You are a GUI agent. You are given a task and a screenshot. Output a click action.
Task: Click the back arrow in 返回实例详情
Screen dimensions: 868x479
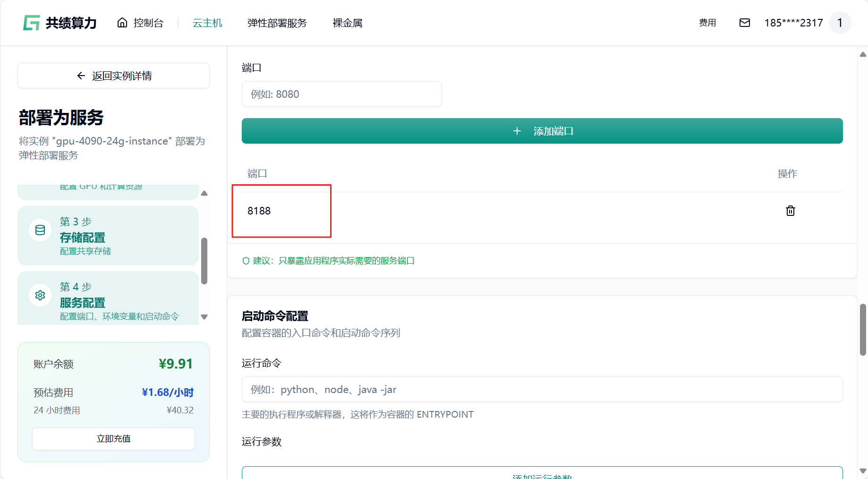click(x=81, y=76)
